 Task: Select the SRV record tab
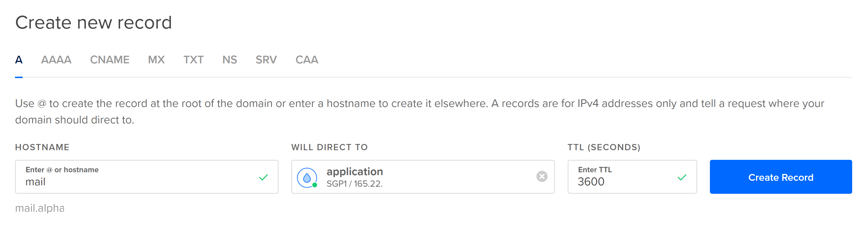click(x=266, y=60)
